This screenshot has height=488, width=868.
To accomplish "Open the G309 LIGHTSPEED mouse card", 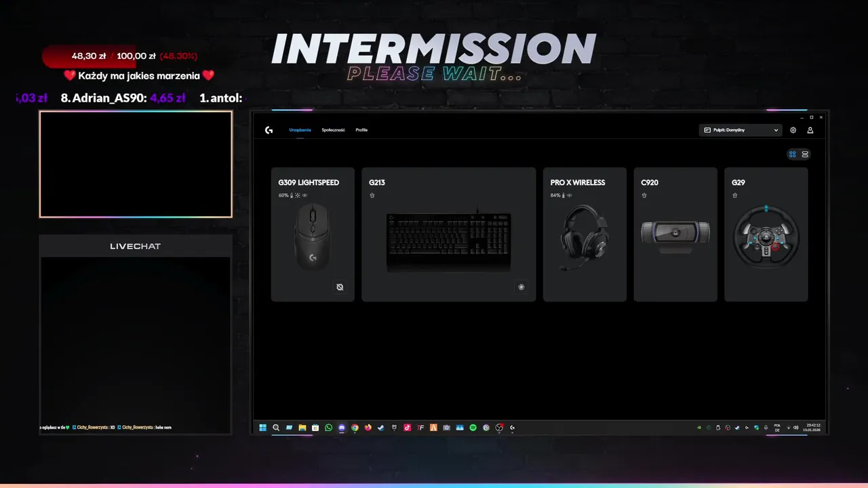I will pyautogui.click(x=313, y=234).
